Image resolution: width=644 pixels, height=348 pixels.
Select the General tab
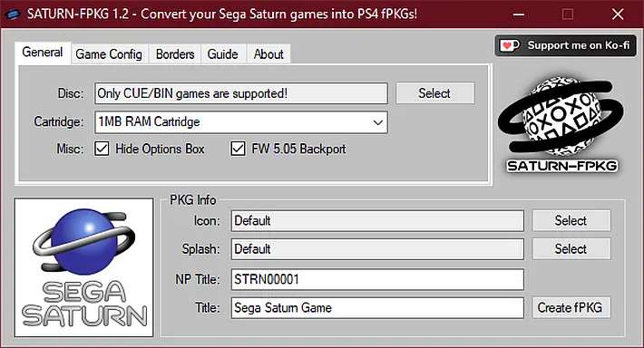tap(43, 53)
